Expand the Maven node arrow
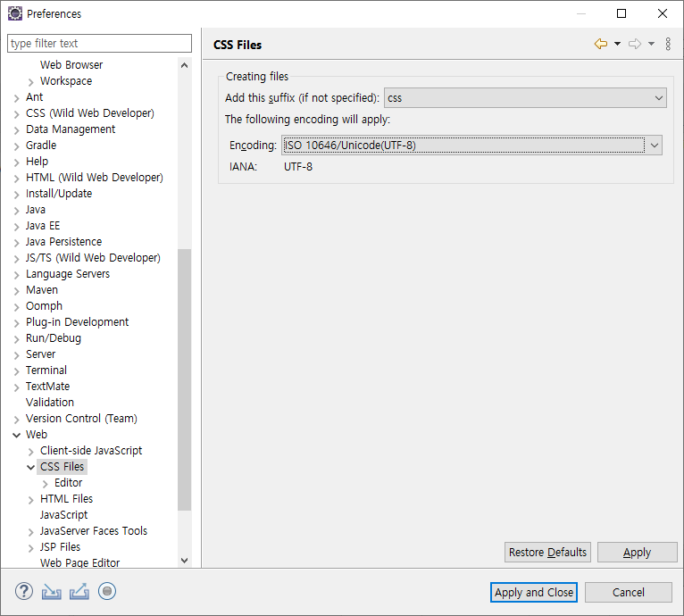684x616 pixels. (17, 291)
